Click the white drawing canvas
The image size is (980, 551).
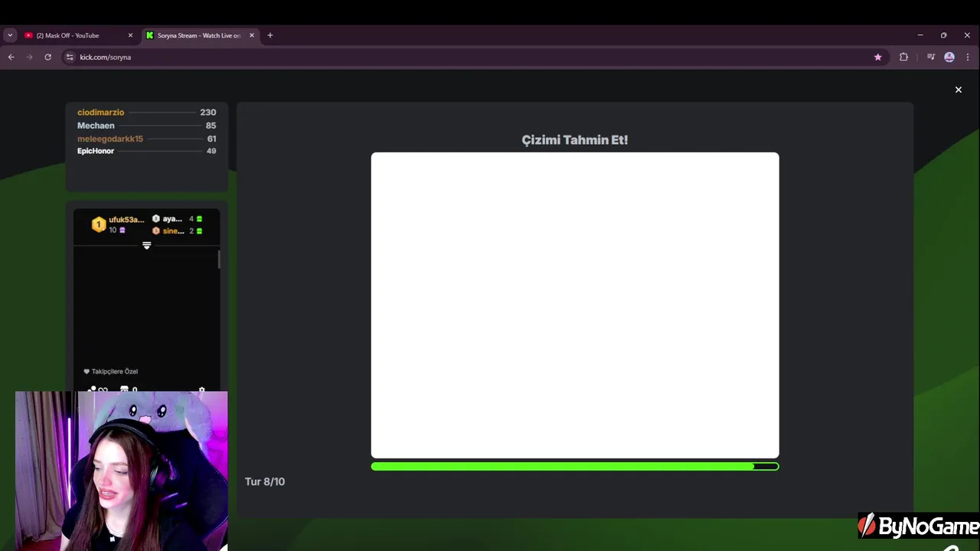coord(575,305)
